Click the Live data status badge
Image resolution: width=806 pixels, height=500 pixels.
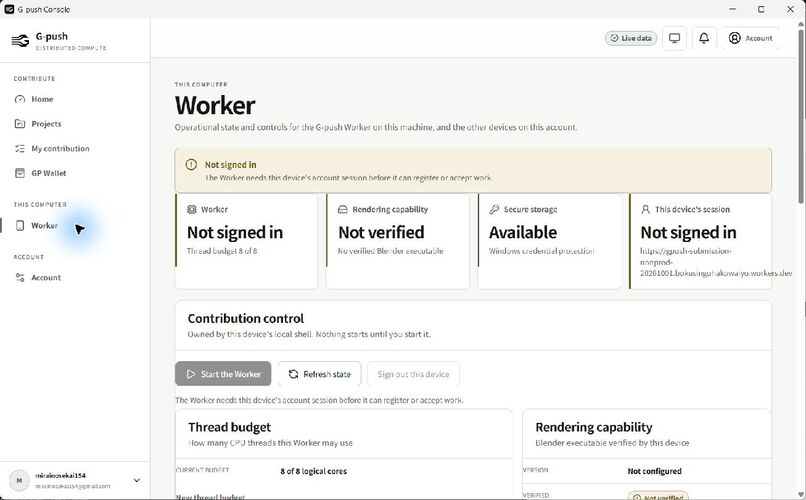click(x=631, y=38)
